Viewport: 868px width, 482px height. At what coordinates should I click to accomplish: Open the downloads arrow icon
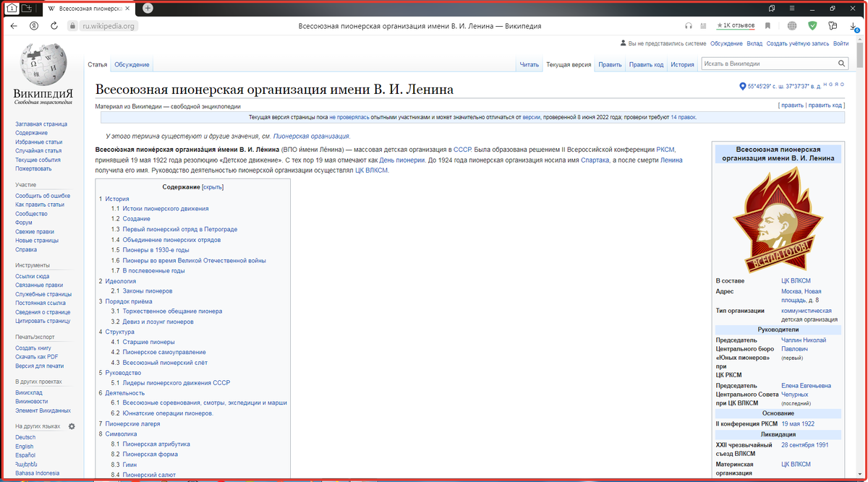pos(855,27)
